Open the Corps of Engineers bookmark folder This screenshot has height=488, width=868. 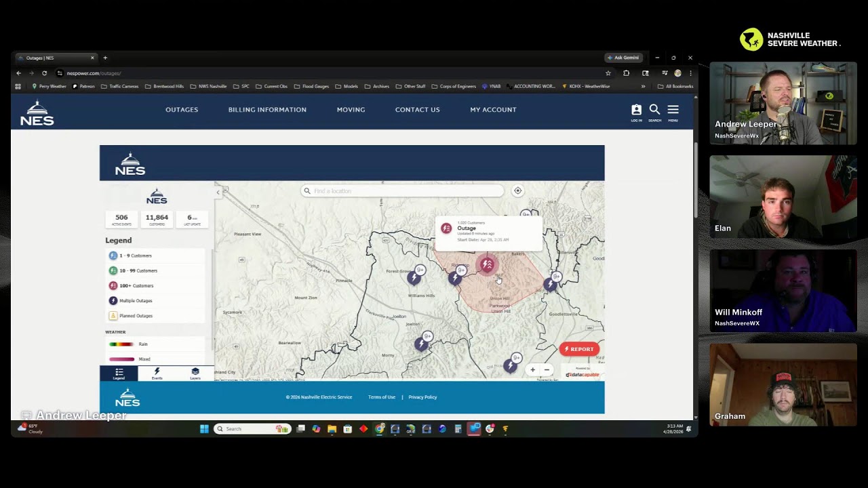coord(454,86)
